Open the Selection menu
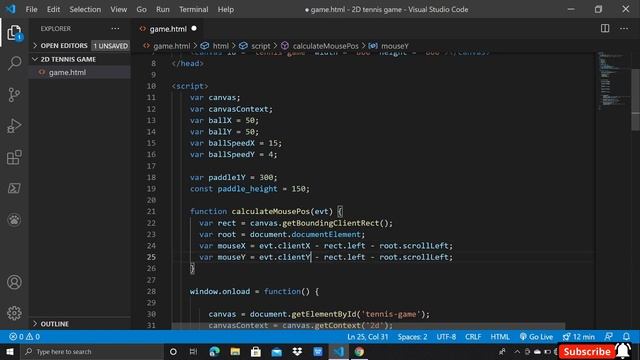The width and height of the screenshot is (640, 360). 85,9
